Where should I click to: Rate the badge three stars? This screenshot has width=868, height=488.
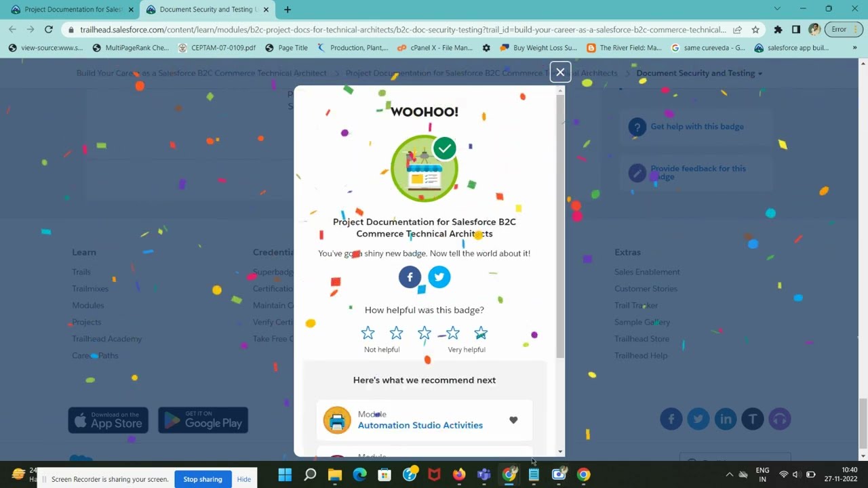425,333
